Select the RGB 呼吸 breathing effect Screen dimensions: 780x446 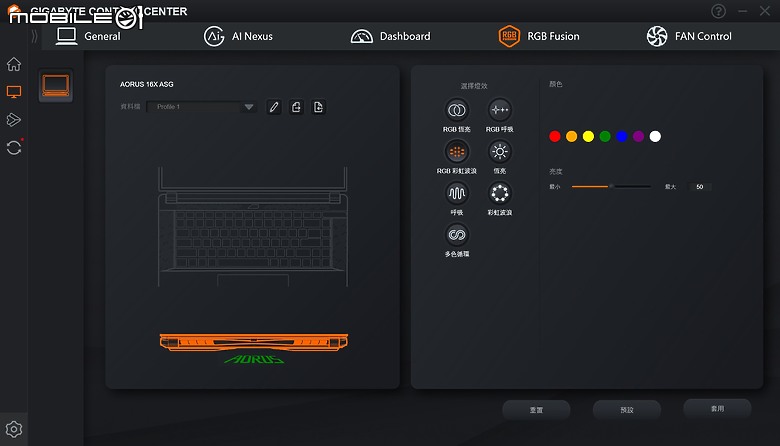(499, 110)
